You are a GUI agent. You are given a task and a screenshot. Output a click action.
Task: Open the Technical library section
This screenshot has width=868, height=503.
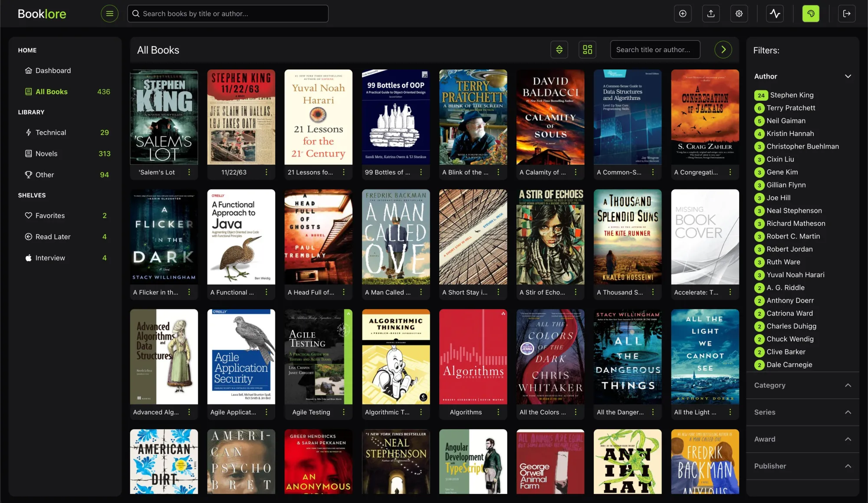pyautogui.click(x=51, y=132)
